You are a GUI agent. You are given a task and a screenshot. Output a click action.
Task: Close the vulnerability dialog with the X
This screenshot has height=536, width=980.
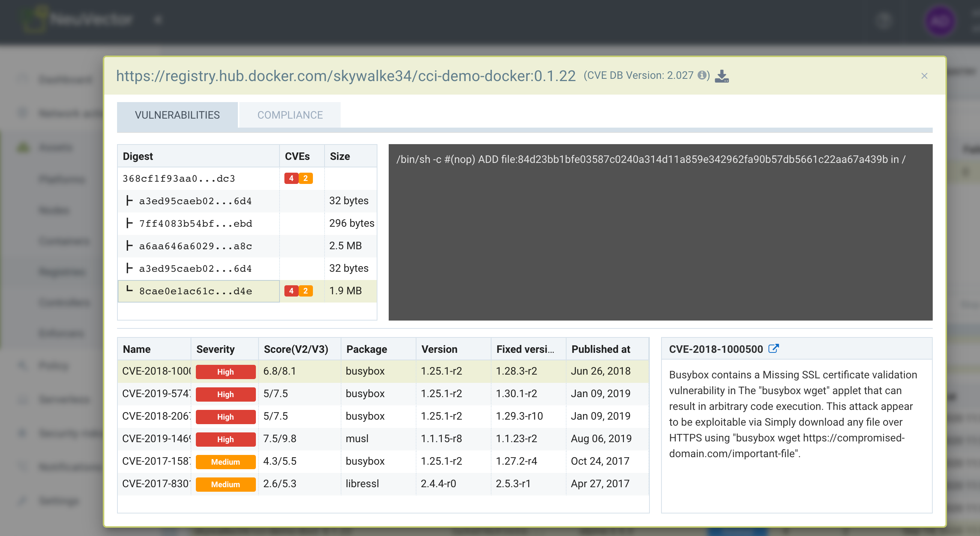point(924,76)
